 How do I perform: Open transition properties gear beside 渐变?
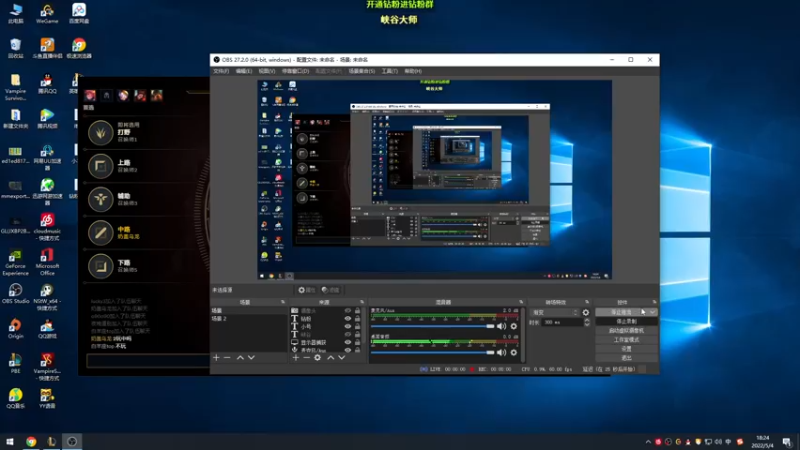pos(586,312)
